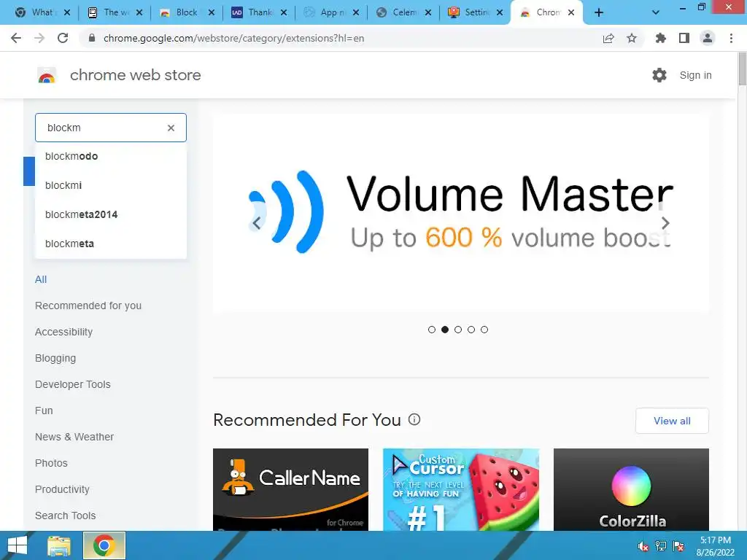
Task: Choose blockmodo suggestion
Action: tap(111, 156)
